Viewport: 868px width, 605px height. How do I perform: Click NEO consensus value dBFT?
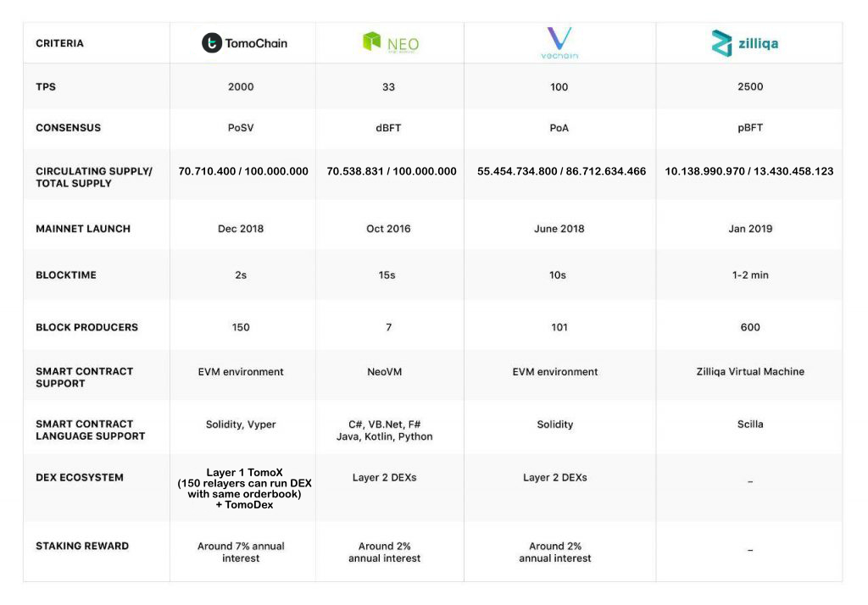(x=388, y=128)
